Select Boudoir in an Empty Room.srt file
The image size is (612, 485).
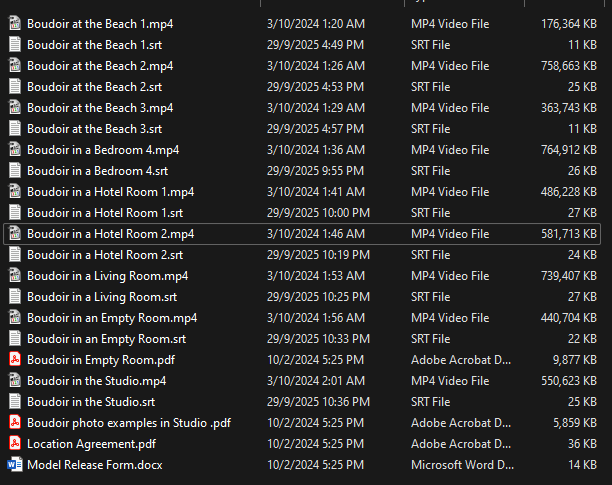(x=107, y=339)
